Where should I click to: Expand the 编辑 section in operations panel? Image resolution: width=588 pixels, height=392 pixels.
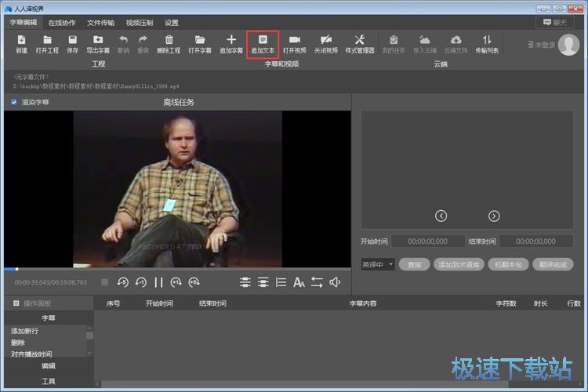[x=48, y=365]
